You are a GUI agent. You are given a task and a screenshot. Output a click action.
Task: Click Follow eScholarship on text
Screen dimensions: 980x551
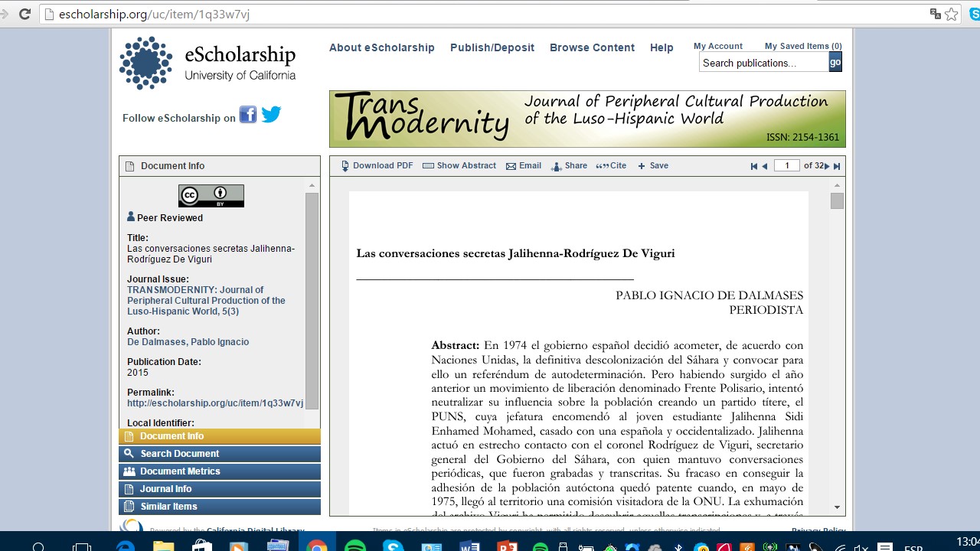(179, 118)
